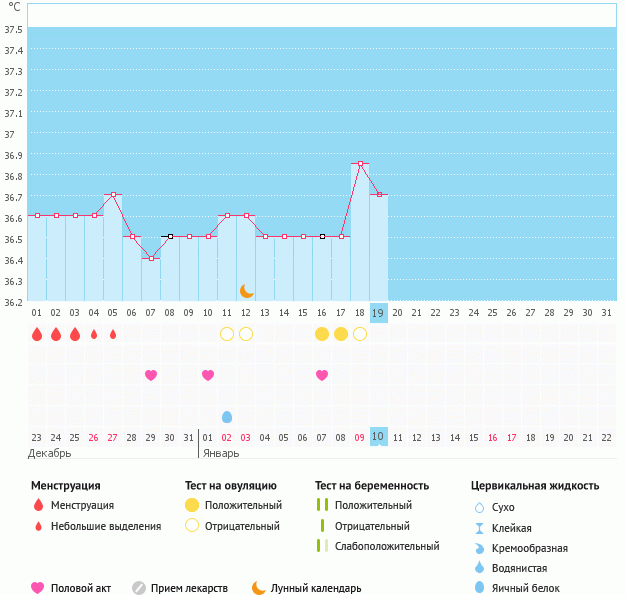
Task: Select highlighted cycle day 19 on the axis
Action: tap(378, 312)
